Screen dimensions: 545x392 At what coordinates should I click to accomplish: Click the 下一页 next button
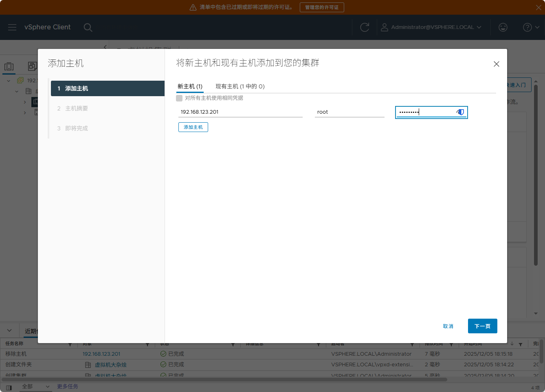coord(482,326)
